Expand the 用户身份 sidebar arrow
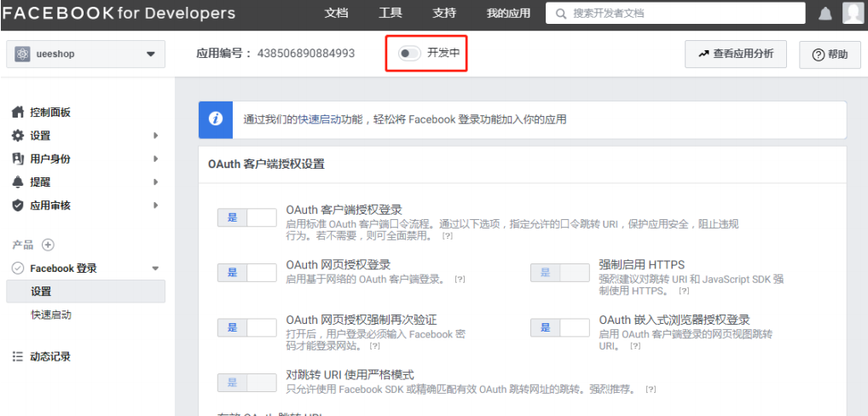 pyautogui.click(x=156, y=159)
